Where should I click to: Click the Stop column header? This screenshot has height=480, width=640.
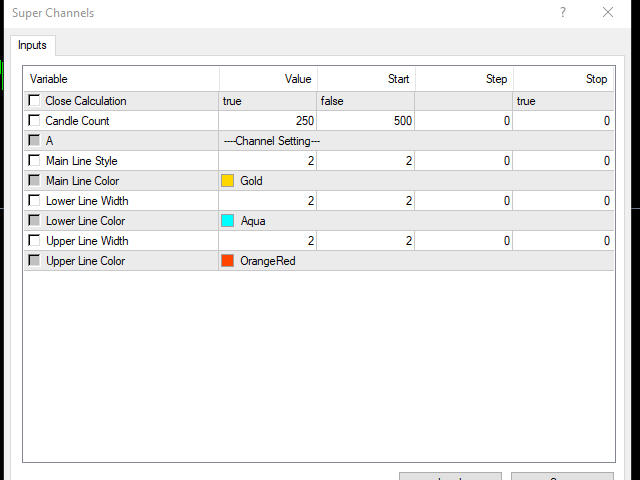563,79
